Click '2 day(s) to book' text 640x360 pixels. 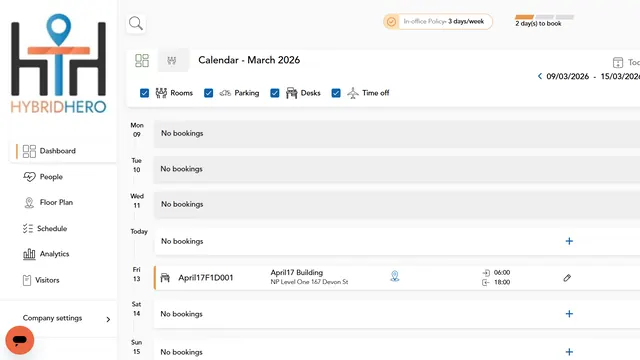click(x=538, y=24)
